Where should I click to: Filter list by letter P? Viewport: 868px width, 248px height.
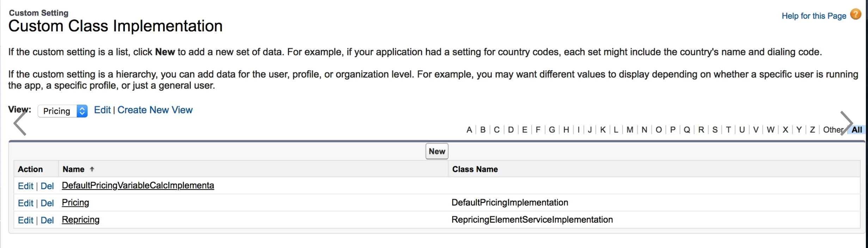[673, 130]
